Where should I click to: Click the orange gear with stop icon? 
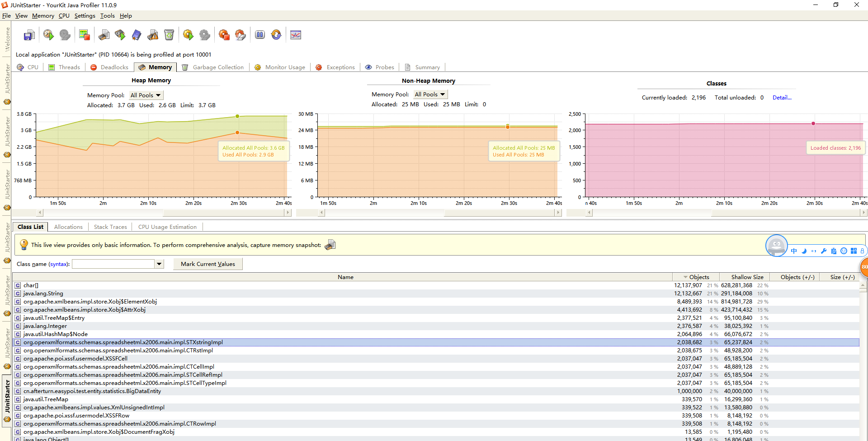point(224,35)
